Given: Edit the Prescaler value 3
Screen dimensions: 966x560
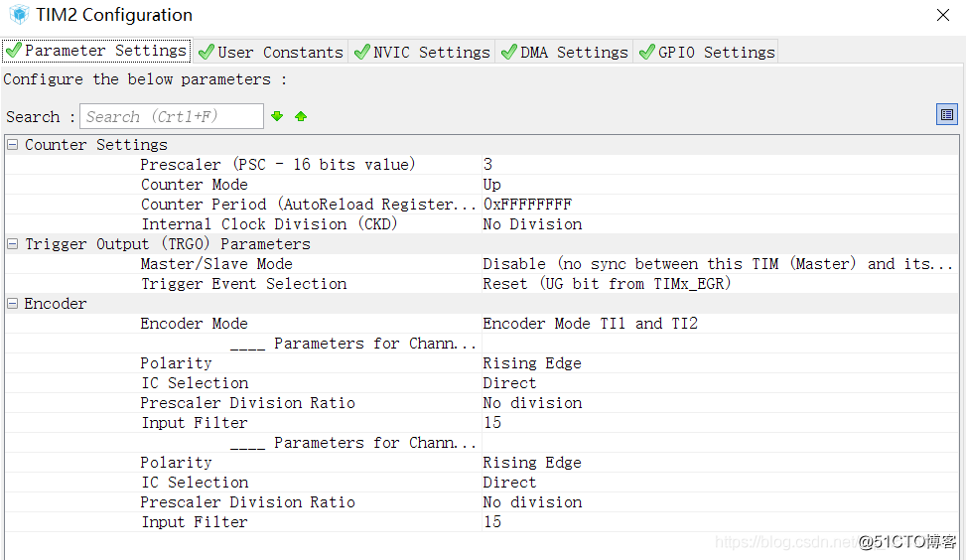Looking at the screenshot, I should 487,165.
